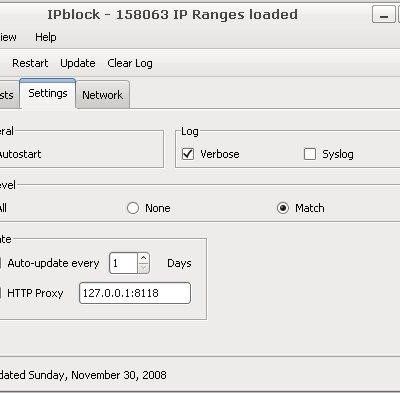400x393 pixels.
Task: Switch to the Network tab
Action: tap(103, 95)
